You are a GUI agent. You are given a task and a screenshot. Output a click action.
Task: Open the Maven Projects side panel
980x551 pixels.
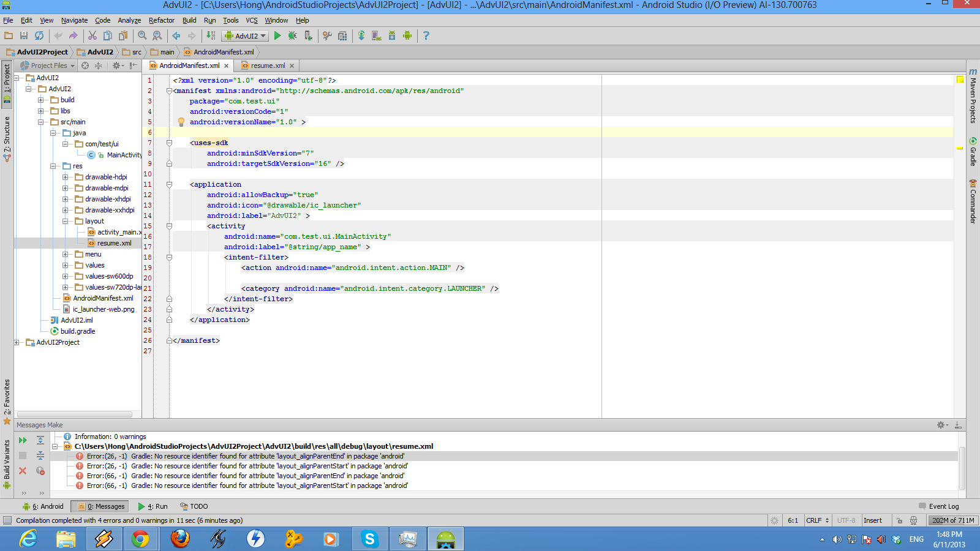click(x=973, y=96)
